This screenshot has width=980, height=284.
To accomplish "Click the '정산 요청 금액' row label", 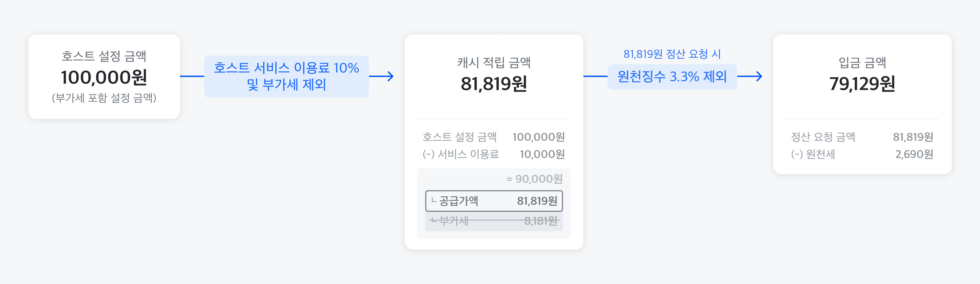I will point(823,137).
